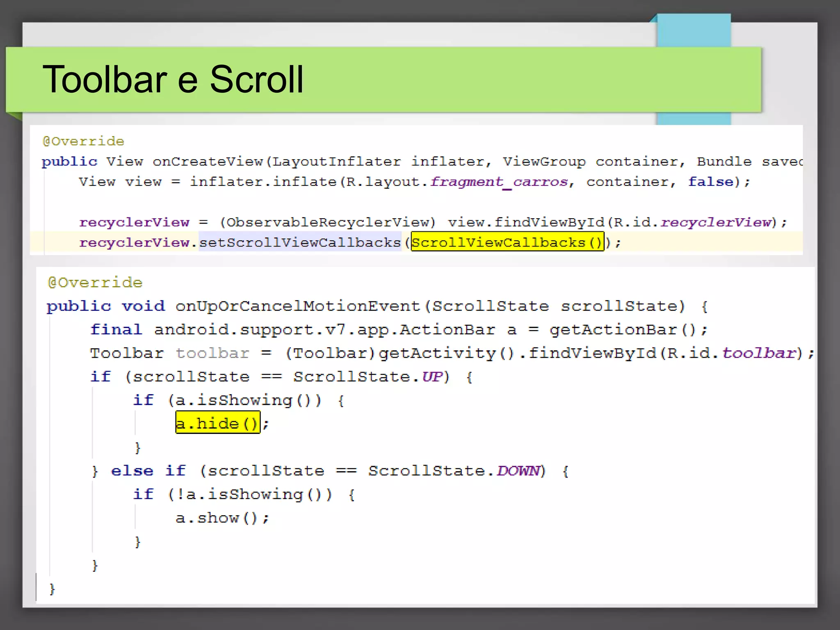Click the slide title "Toolbar e Scroll"
Screen dimensions: 840x630
(x=173, y=79)
